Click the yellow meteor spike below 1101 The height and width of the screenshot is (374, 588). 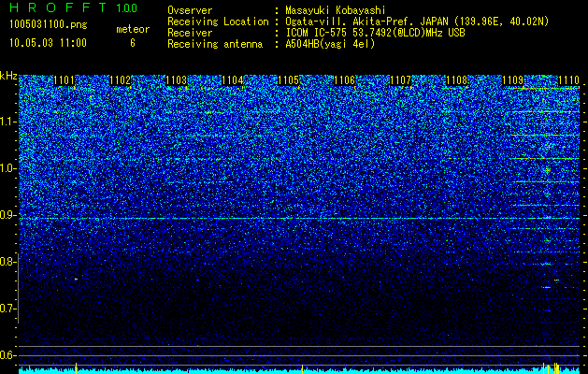tap(76, 368)
